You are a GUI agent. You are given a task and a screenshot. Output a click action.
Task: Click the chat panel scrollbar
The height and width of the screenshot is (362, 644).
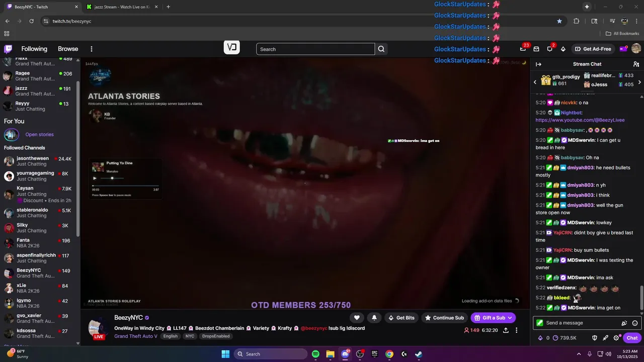641,298
